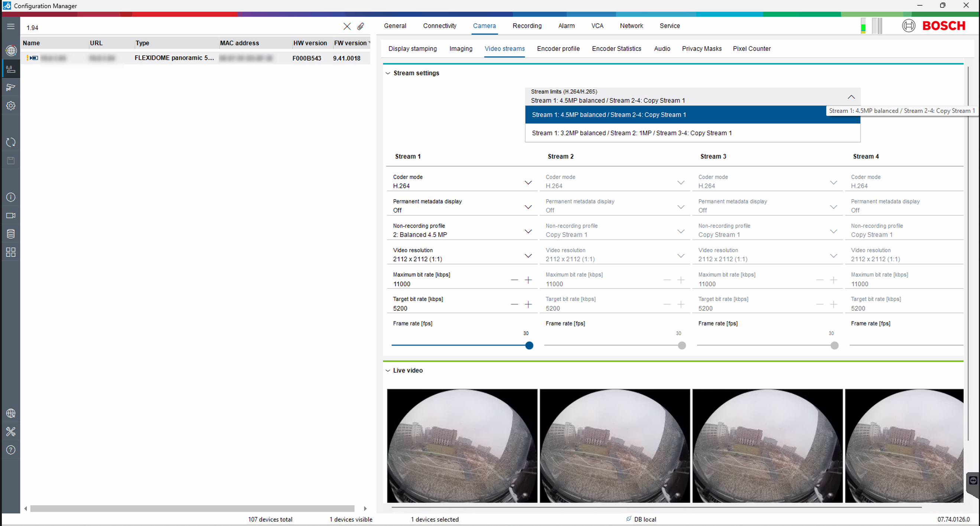Collapse the Live video section

click(388, 370)
